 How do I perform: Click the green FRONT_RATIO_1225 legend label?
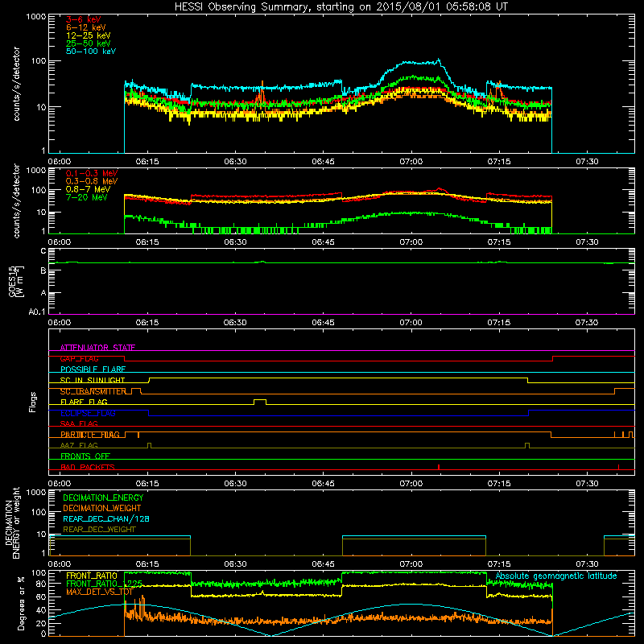[105, 584]
